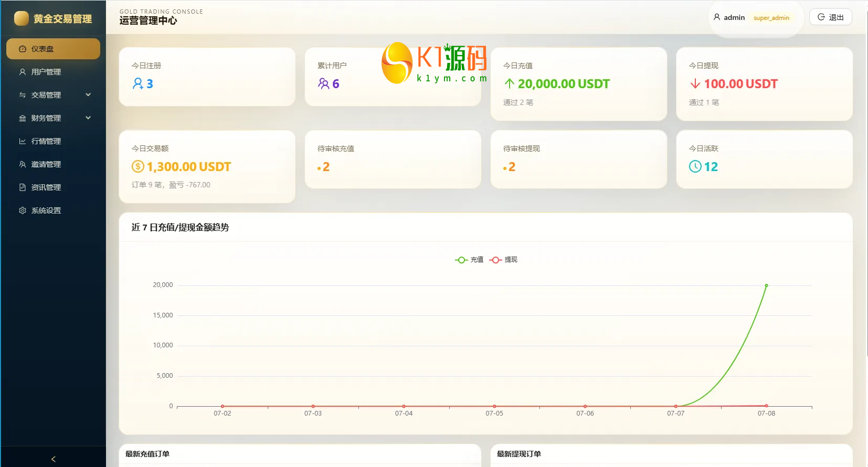
Task: Click the 07-07 chart data point
Action: [x=676, y=406]
